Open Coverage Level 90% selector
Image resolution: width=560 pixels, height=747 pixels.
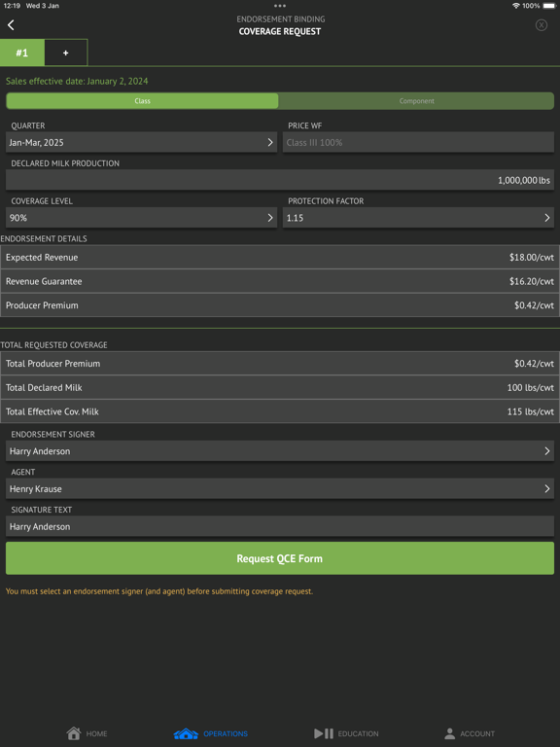pos(141,218)
